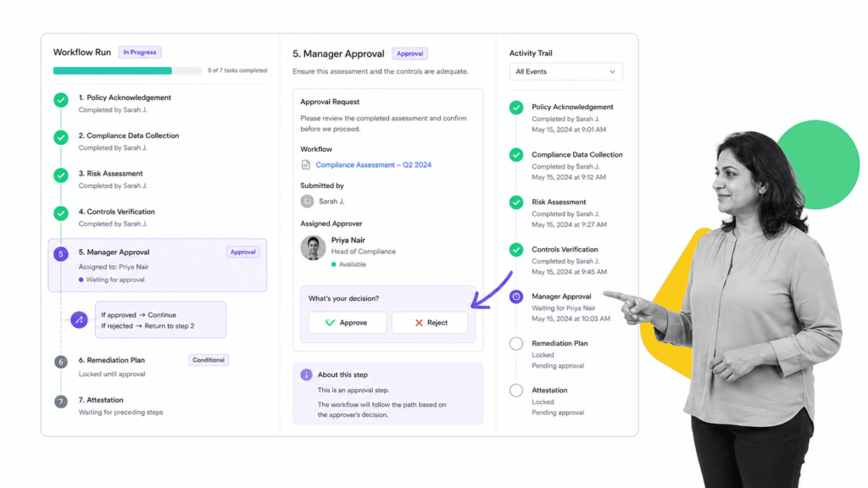
Task: Click the Approval tag in the step 5 list row
Action: (242, 252)
